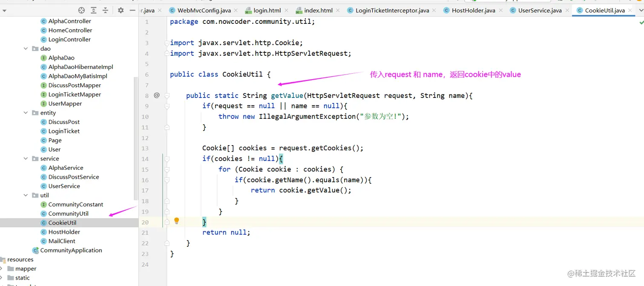The height and width of the screenshot is (286, 644).
Task: Open UserService in project tree
Action: click(64, 186)
